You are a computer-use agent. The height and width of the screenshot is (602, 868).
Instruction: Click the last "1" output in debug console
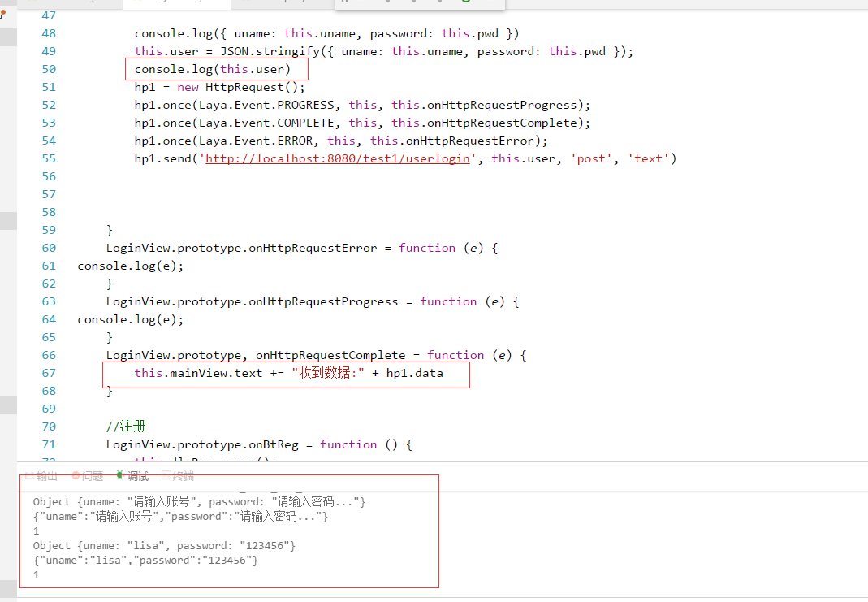(x=37, y=575)
